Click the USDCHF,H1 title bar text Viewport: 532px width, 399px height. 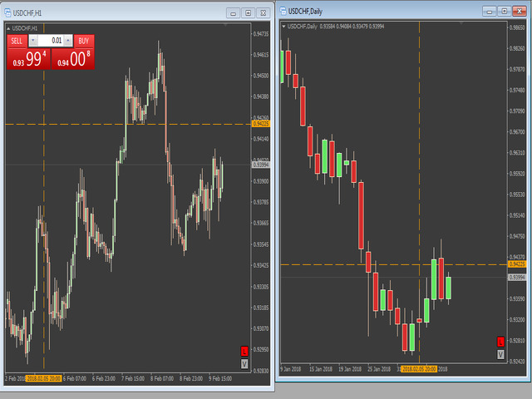coord(27,13)
